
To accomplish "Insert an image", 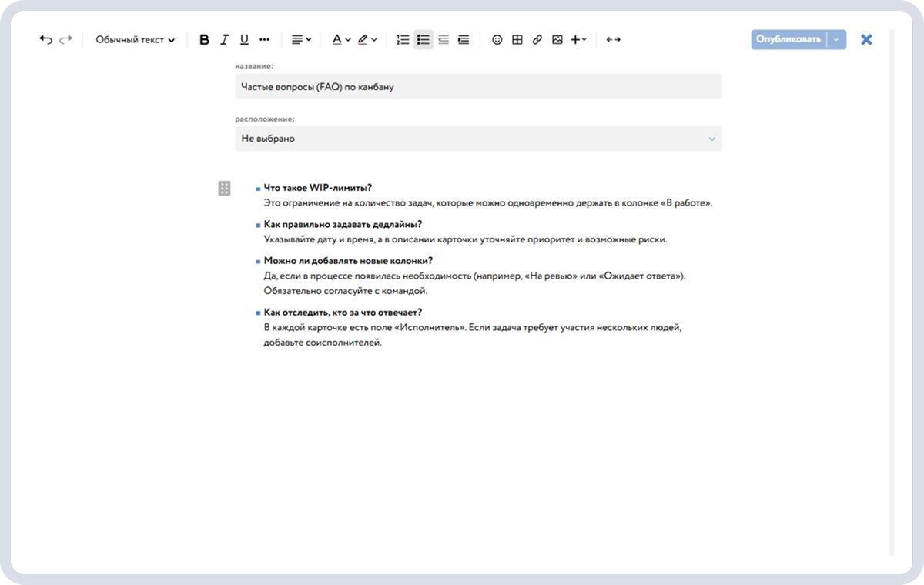I will tap(557, 40).
